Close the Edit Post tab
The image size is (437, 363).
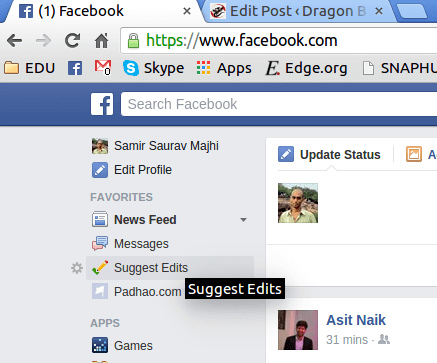coord(379,11)
